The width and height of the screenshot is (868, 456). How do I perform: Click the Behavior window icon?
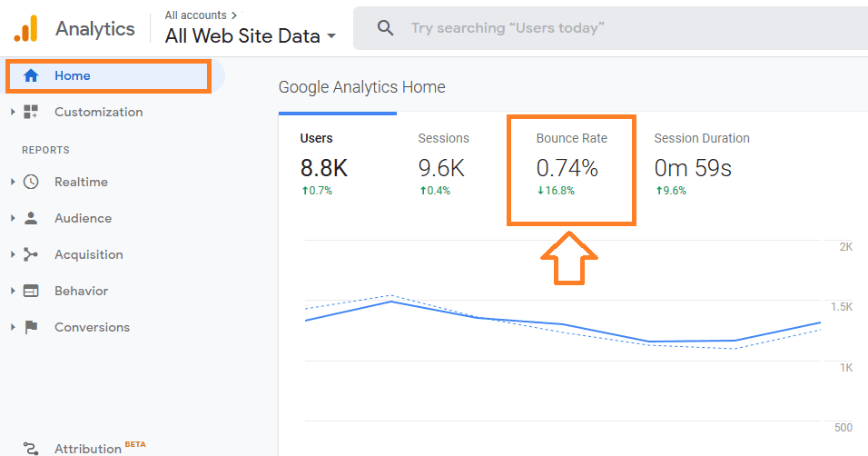tap(31, 291)
